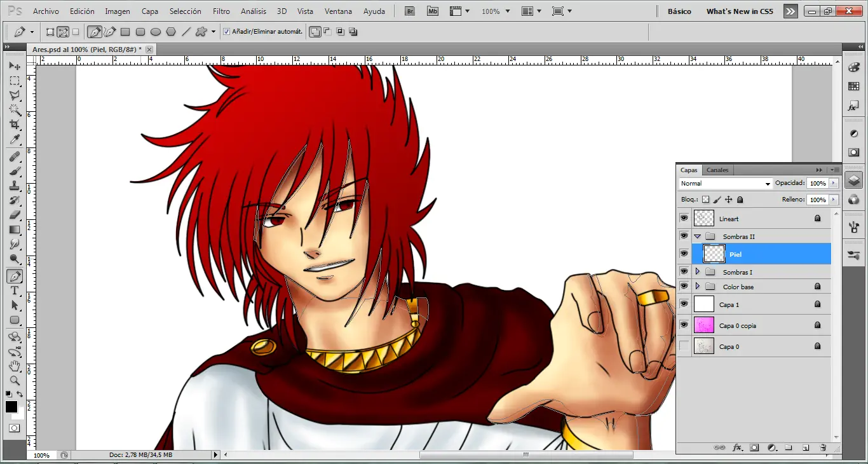Screen dimensions: 868x464
Task: Select the Brush tool
Action: 14,171
